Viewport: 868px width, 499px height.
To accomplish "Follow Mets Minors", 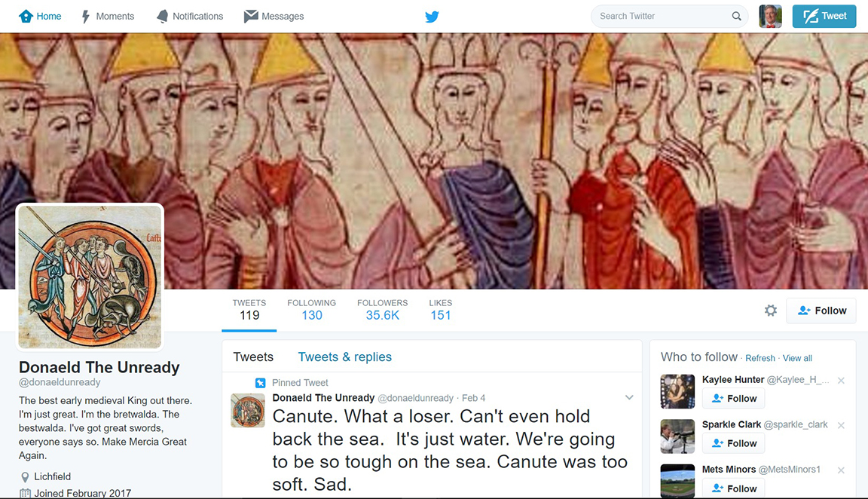I will (734, 488).
